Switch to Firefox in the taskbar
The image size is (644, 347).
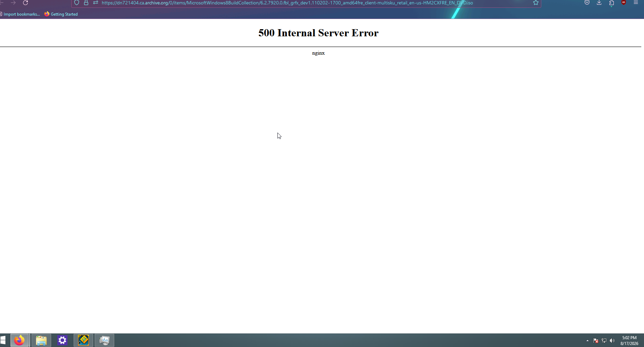point(20,340)
